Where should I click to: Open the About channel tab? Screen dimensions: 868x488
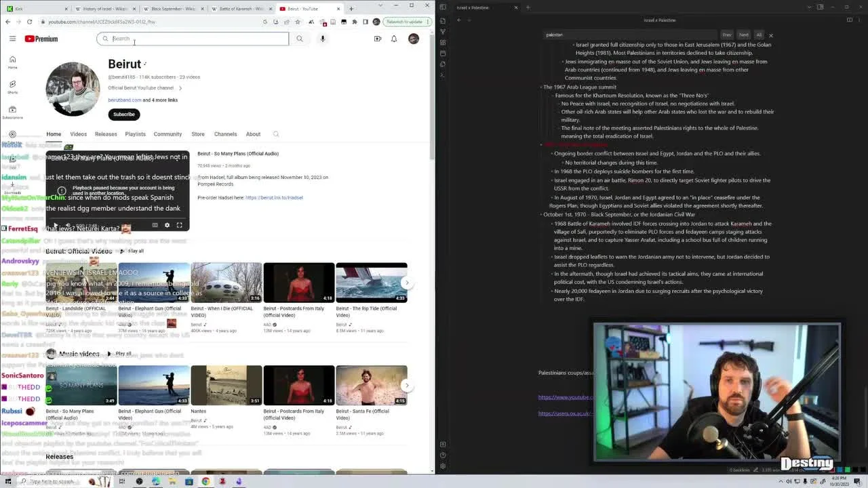[253, 134]
